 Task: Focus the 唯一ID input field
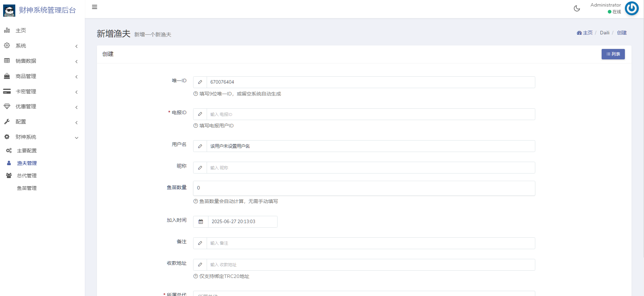point(371,82)
